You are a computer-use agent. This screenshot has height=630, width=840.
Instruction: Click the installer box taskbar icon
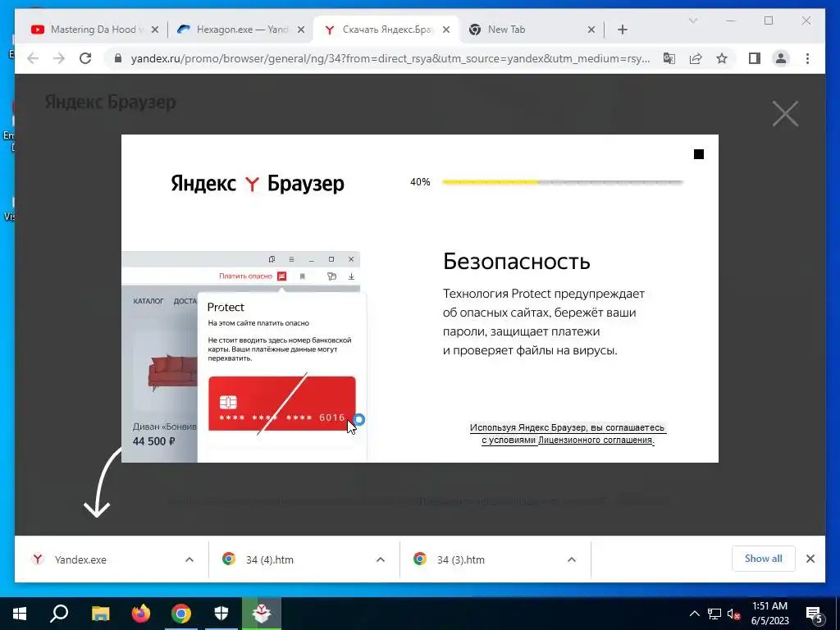(262, 614)
